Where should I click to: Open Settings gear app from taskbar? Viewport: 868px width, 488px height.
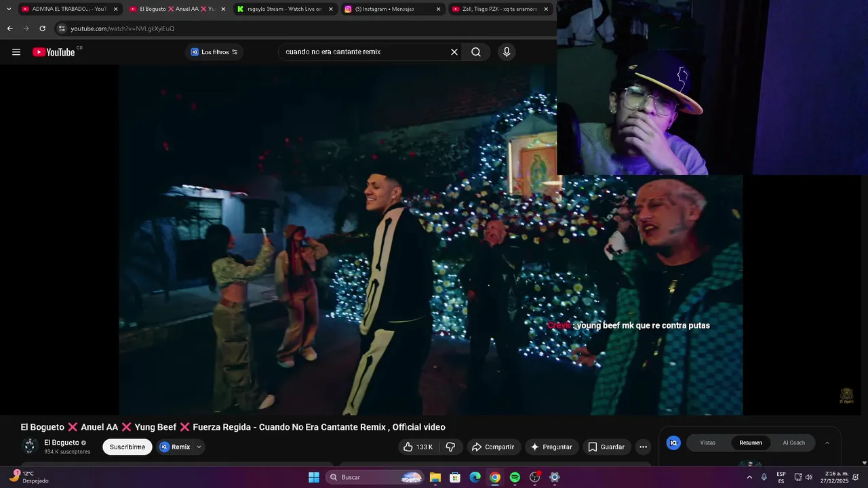pyautogui.click(x=555, y=477)
